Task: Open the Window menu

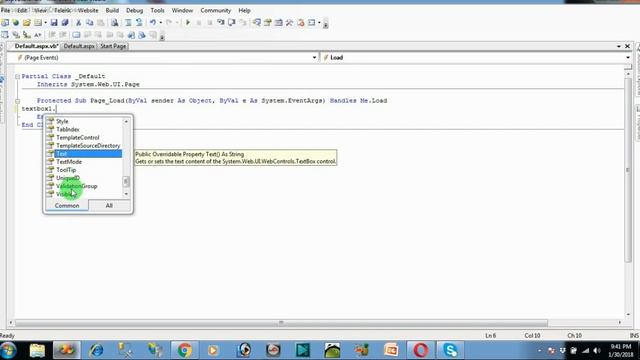Action: pos(182,10)
